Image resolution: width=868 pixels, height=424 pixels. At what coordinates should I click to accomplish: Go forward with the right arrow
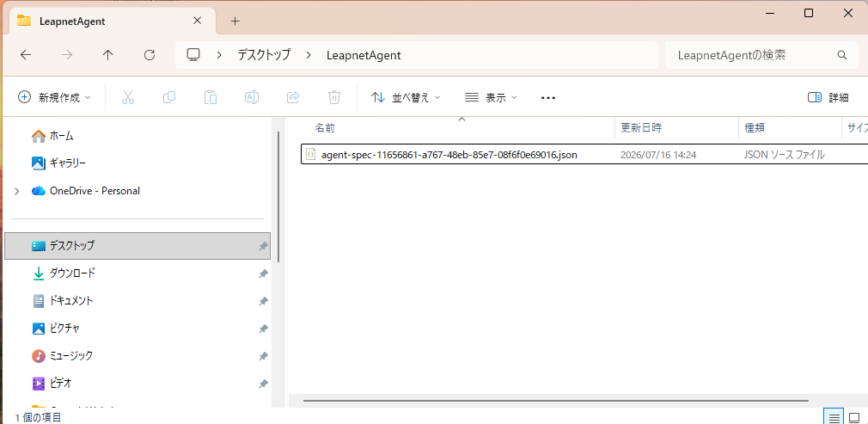(x=67, y=55)
